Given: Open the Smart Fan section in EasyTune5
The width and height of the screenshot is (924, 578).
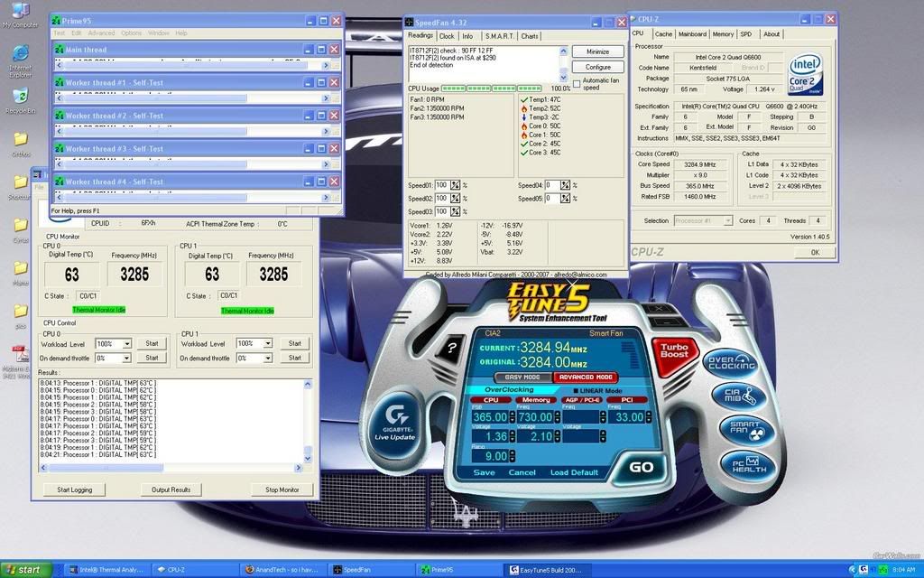Looking at the screenshot, I should point(746,431).
